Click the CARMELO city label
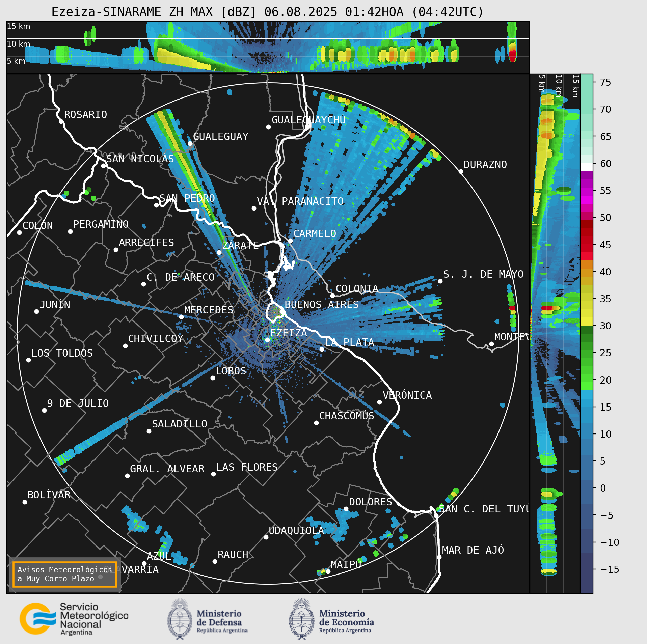The image size is (647, 644). [x=315, y=234]
